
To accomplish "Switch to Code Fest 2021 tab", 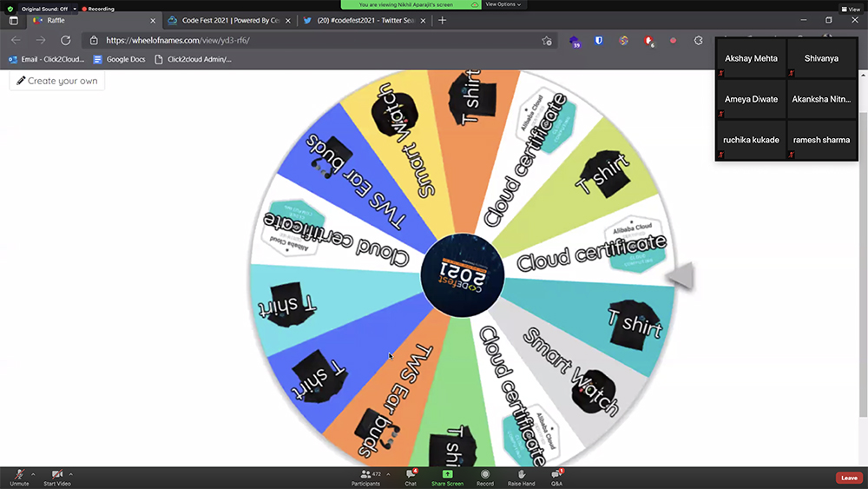I will point(230,21).
